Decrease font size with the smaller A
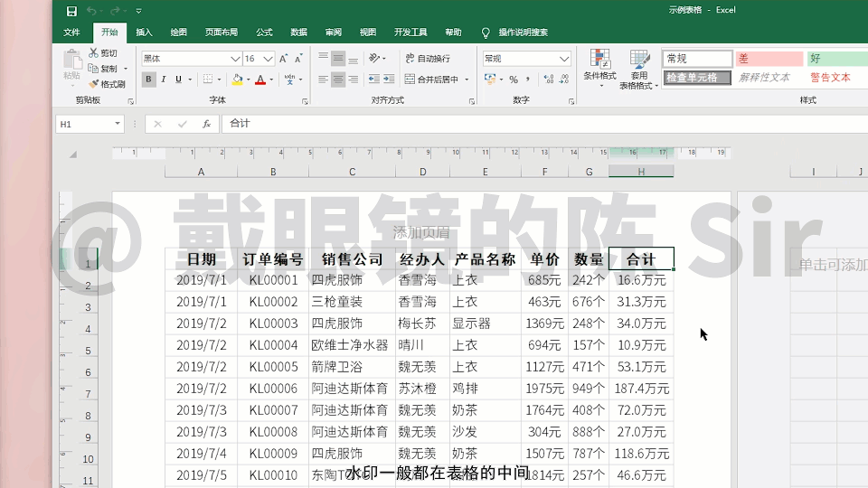 299,59
